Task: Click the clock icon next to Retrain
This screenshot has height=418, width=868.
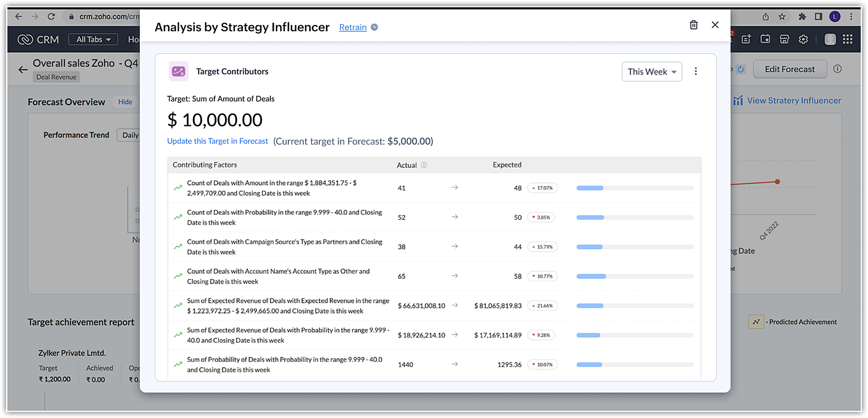Action: 375,27
